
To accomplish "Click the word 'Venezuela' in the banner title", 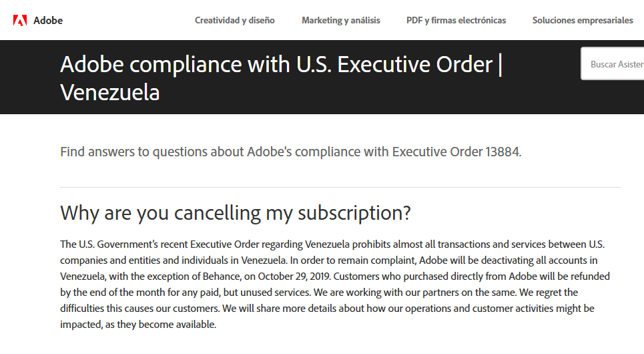I will (109, 92).
